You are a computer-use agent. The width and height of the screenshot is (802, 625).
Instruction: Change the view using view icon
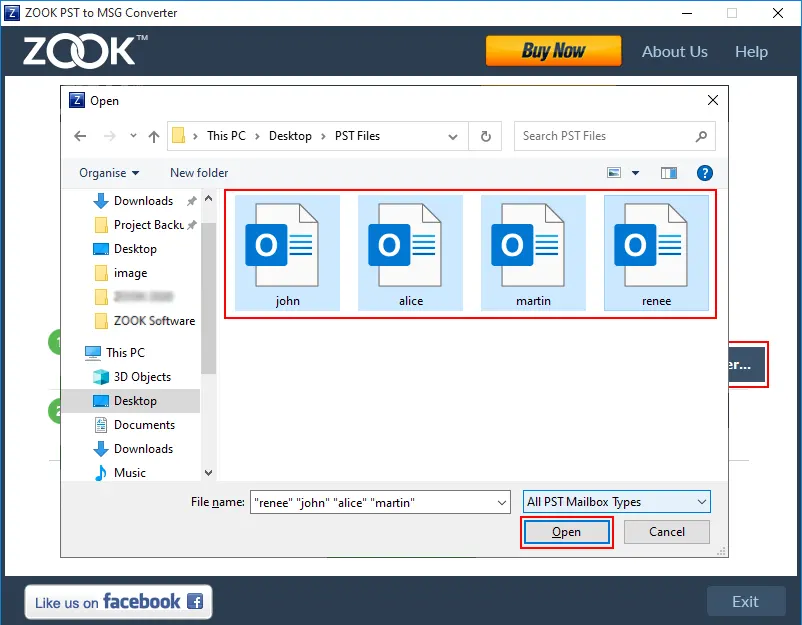pyautogui.click(x=614, y=173)
